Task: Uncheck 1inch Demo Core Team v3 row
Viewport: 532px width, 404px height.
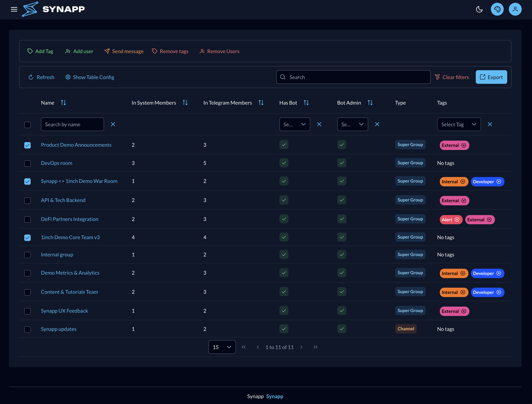Action: pyautogui.click(x=27, y=237)
